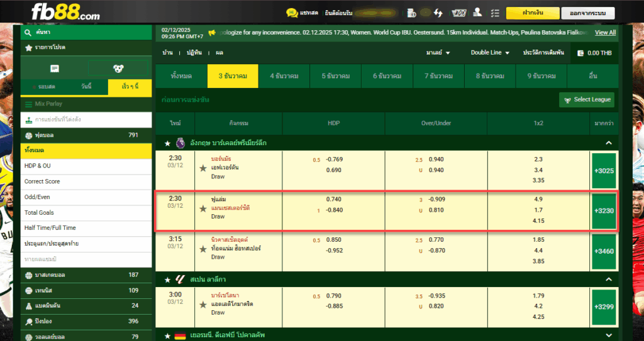Select Odd/Even in sidebar
The width and height of the screenshot is (644, 341).
(86, 197)
